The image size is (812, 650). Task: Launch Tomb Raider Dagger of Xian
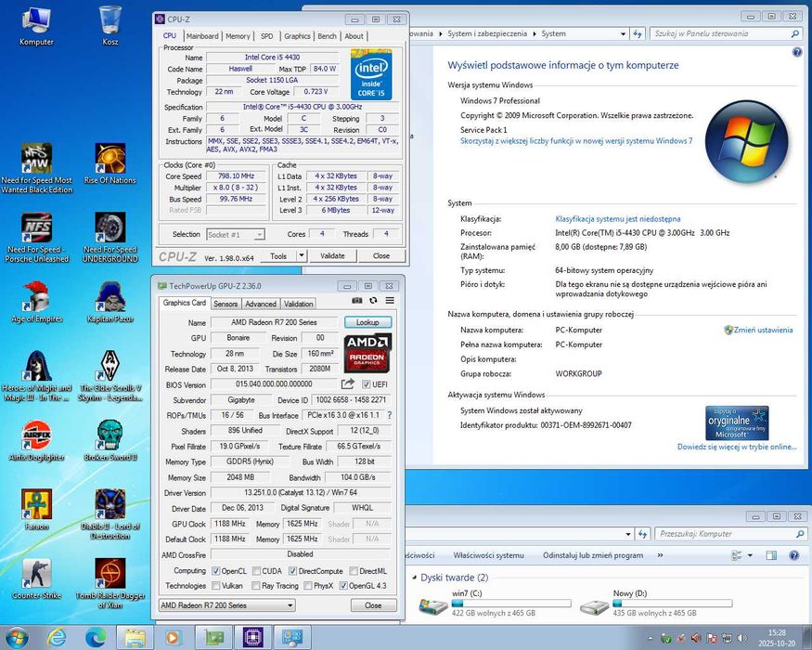[x=110, y=584]
